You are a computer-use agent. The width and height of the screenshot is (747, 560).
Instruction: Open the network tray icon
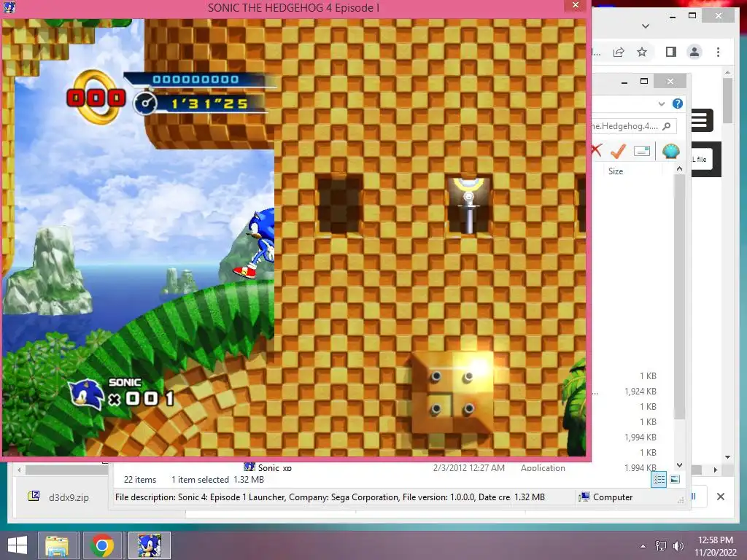pyautogui.click(x=661, y=545)
